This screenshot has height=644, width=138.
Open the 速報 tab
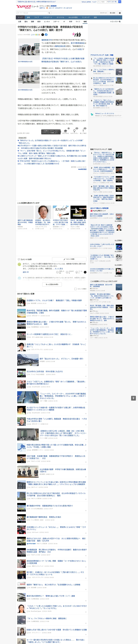coord(28,17)
